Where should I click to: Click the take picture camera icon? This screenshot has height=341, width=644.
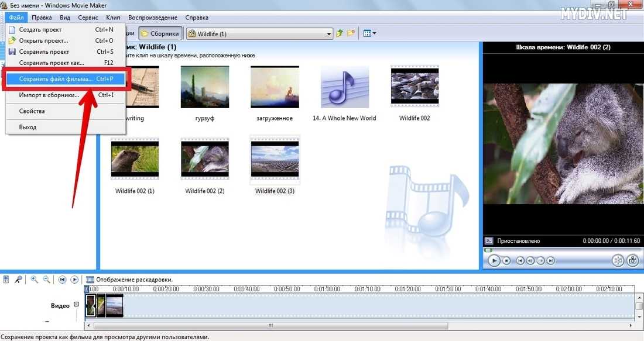[632, 261]
